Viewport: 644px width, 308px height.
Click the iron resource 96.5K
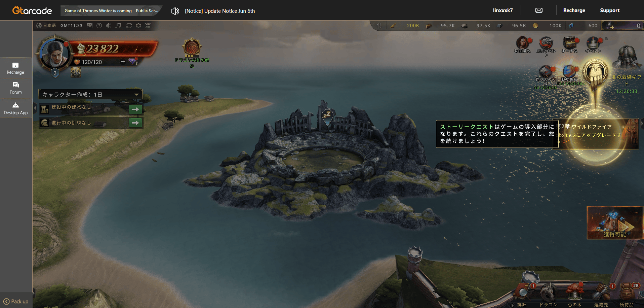(x=511, y=26)
